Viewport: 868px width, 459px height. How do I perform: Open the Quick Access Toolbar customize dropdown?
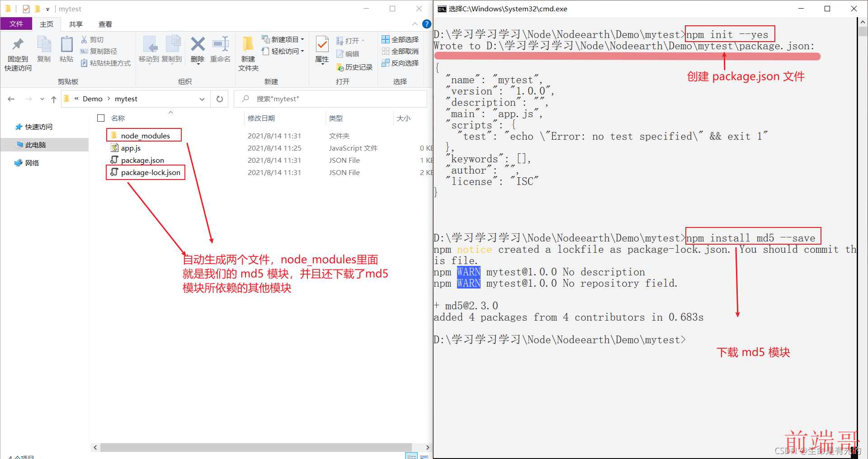pyautogui.click(x=47, y=9)
